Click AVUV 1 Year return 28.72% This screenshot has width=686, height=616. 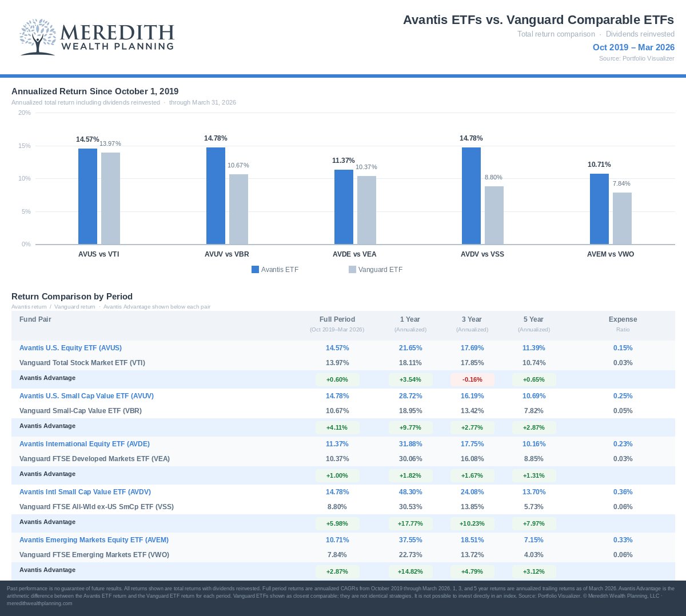pos(410,396)
